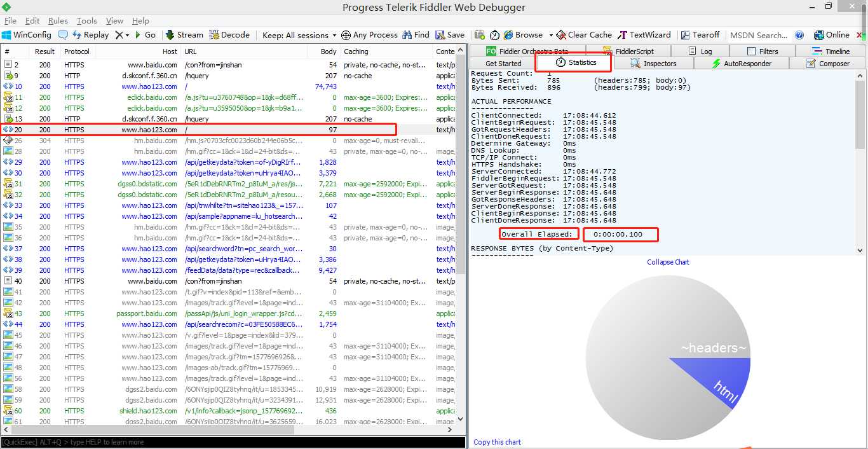The width and height of the screenshot is (868, 449).
Task: Select session 9 d.skconf.f.360.cn /hquery
Action: 229,76
